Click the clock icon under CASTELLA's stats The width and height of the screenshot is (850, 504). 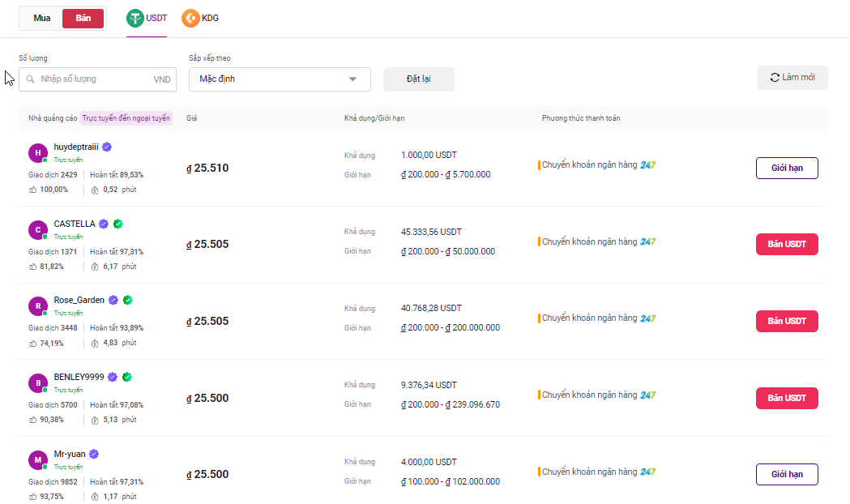[x=95, y=267]
